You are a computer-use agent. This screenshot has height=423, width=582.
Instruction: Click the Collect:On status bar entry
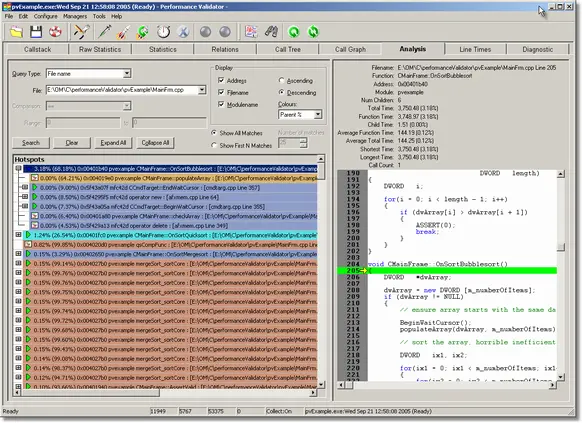[279, 411]
